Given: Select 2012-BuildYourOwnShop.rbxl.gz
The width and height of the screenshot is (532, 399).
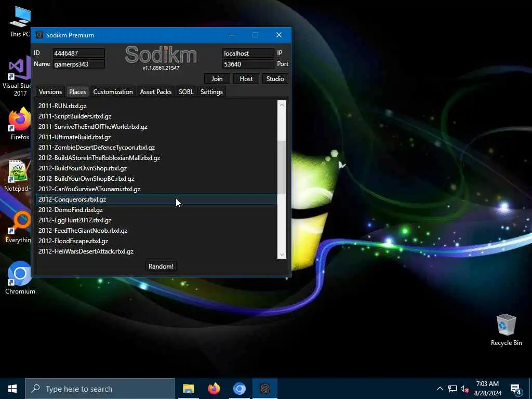Looking at the screenshot, I should 156,168.
